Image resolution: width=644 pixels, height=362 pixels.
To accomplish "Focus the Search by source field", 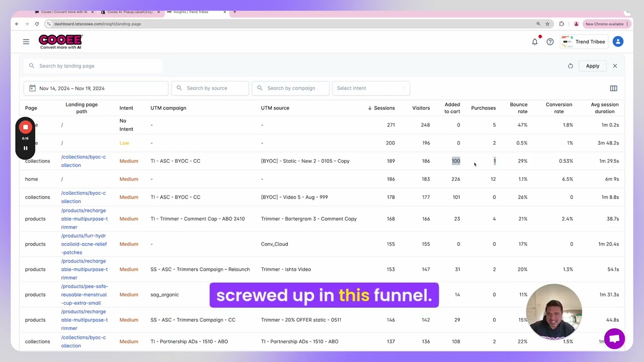I will pos(210,88).
